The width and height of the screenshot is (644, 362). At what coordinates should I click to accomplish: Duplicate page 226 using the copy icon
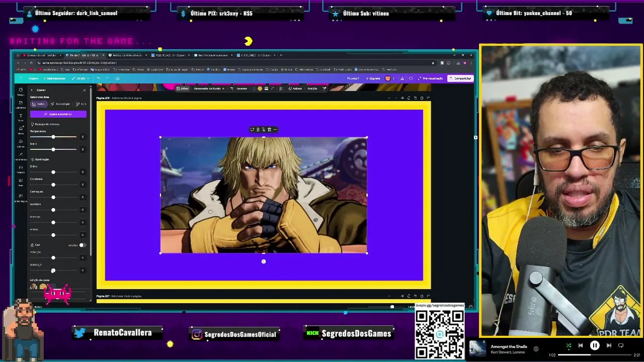pos(415,98)
